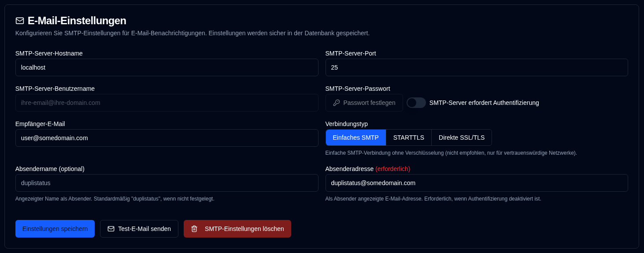Click the Als Absender angezeigte E-Mail-Adresse hint
Viewport: 644px width, 253px height.
click(433, 199)
